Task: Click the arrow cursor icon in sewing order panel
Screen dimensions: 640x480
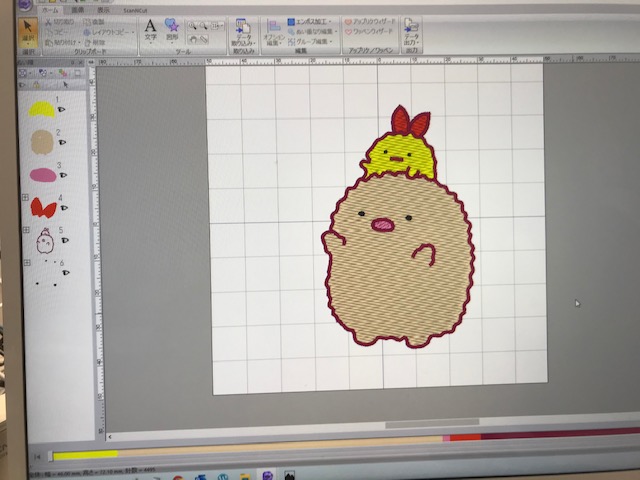Action: pos(65,85)
